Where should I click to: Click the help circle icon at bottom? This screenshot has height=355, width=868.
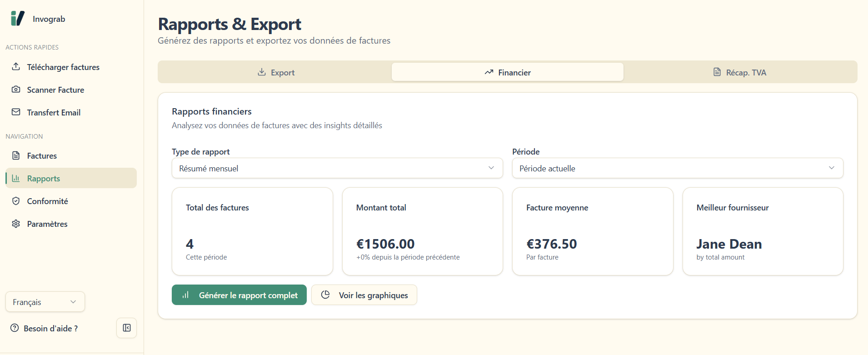tap(15, 328)
